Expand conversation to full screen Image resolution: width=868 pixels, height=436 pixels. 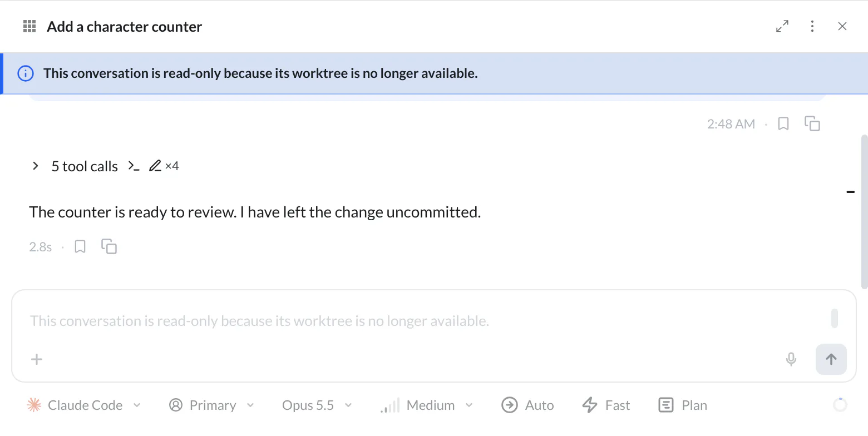[x=782, y=26]
